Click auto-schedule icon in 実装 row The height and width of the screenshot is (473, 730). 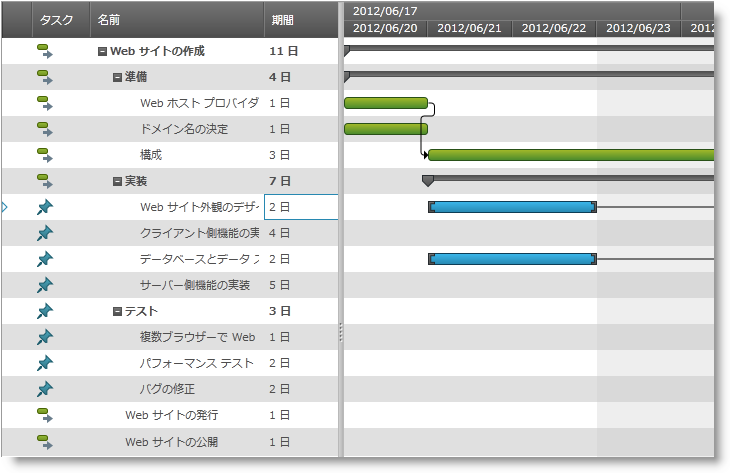(45, 182)
